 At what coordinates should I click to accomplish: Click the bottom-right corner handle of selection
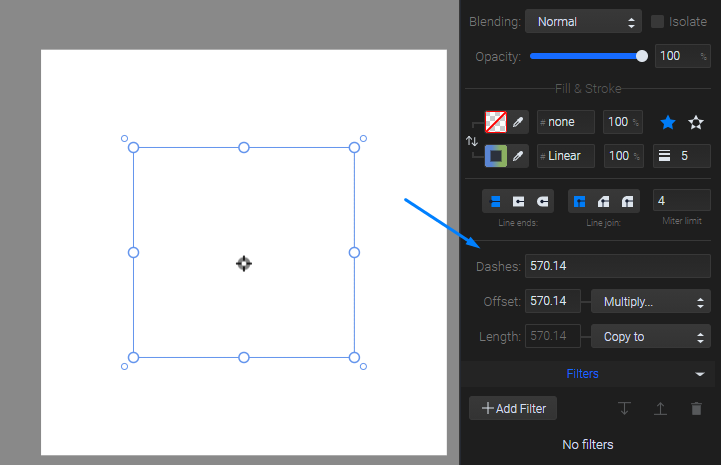(354, 357)
